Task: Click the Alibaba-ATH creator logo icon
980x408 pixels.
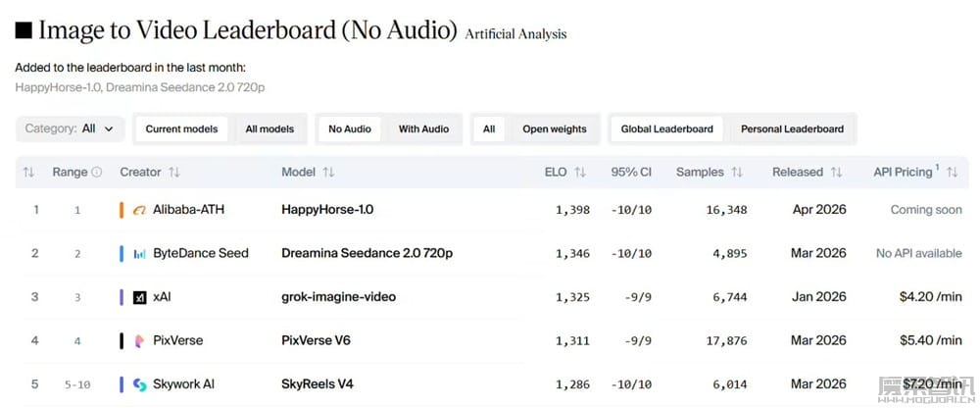Action: coord(139,210)
